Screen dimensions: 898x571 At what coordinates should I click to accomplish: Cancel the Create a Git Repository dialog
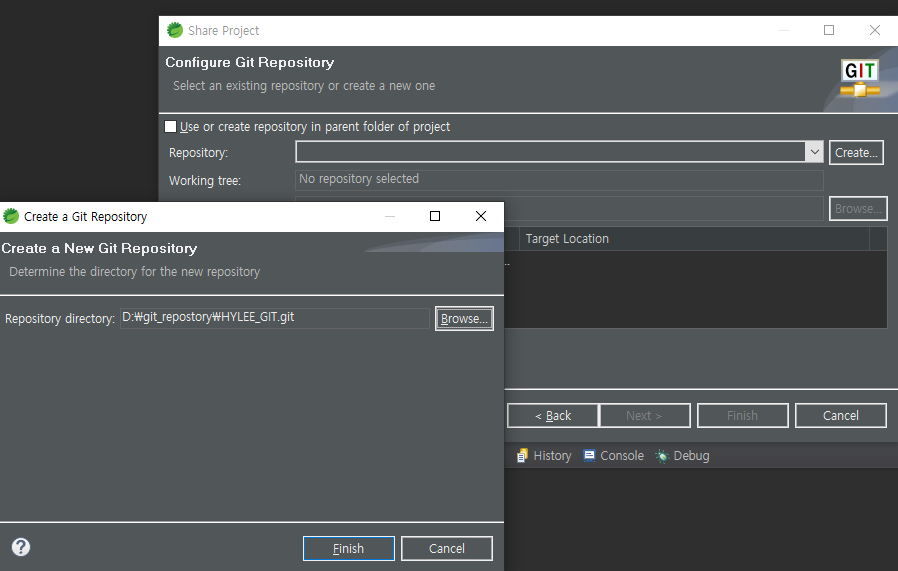[446, 548]
